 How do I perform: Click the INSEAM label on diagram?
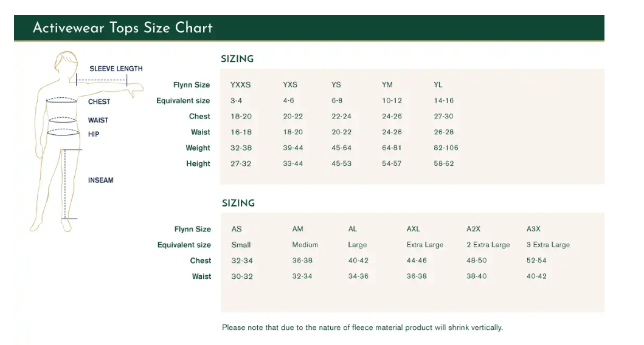pos(100,180)
